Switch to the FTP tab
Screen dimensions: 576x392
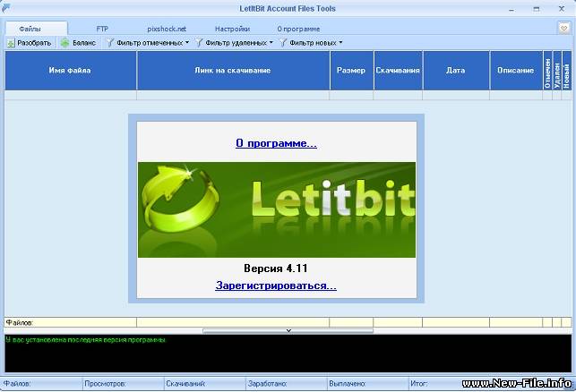point(102,29)
